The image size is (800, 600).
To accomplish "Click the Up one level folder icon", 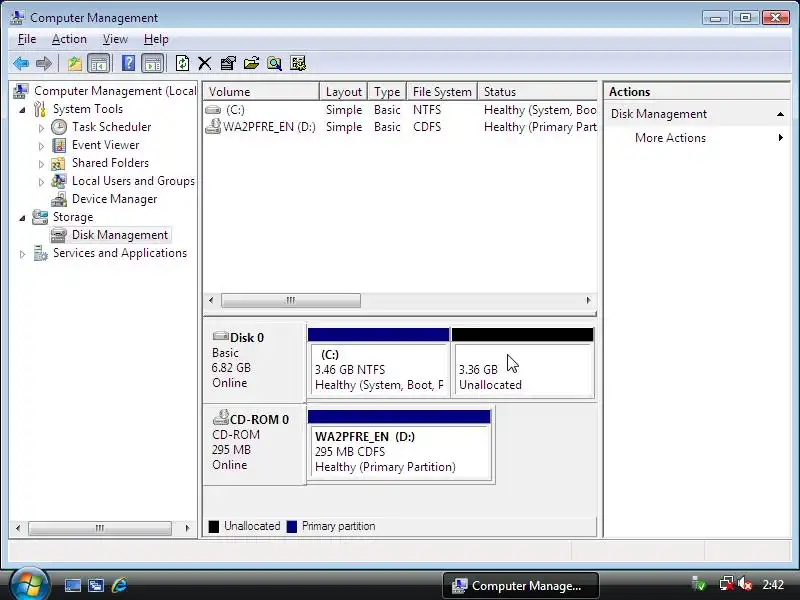I will point(74,63).
